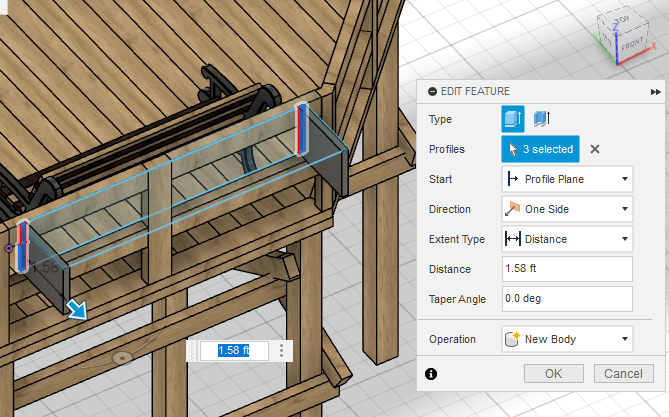Click the 3 selected Profiles button
The width and height of the screenshot is (669, 417).
pos(540,149)
